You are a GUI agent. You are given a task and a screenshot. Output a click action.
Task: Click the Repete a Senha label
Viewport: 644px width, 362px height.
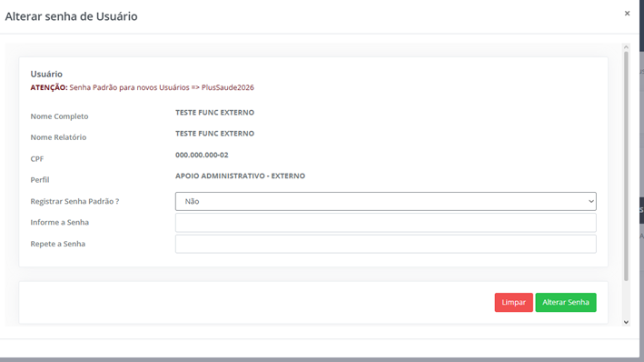[x=58, y=244]
